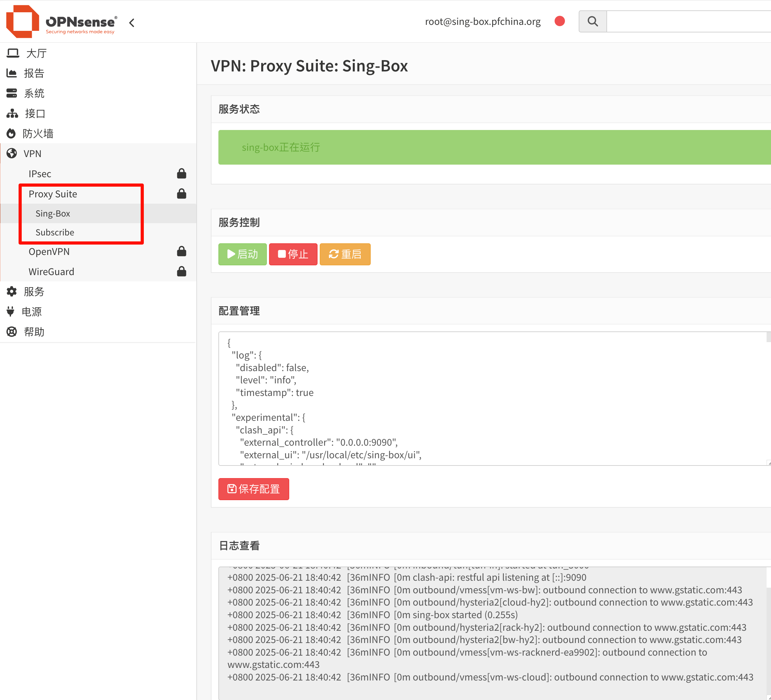Click the IPsec lock icon
Image resolution: width=771 pixels, height=700 pixels.
(181, 174)
